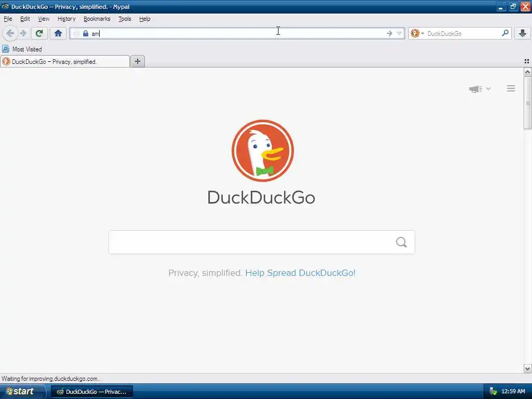The width and height of the screenshot is (532, 399).
Task: Click the DuckDuckGo wordmark text
Action: click(261, 197)
